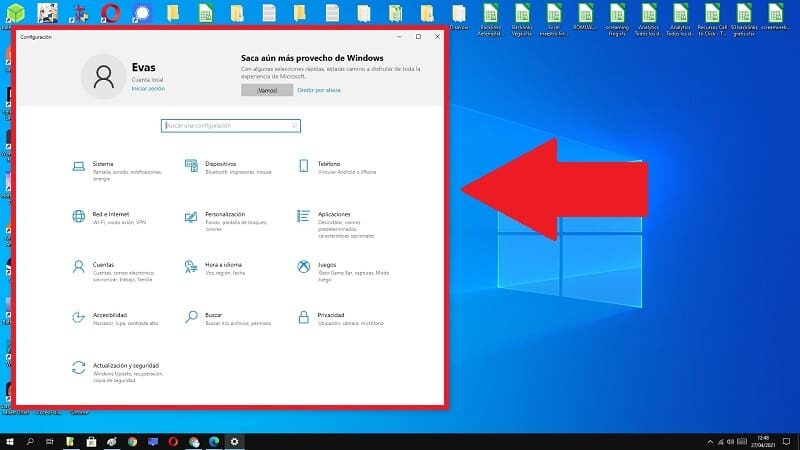
Task: Select the Signal shortcut on the desktop
Action: tap(142, 13)
